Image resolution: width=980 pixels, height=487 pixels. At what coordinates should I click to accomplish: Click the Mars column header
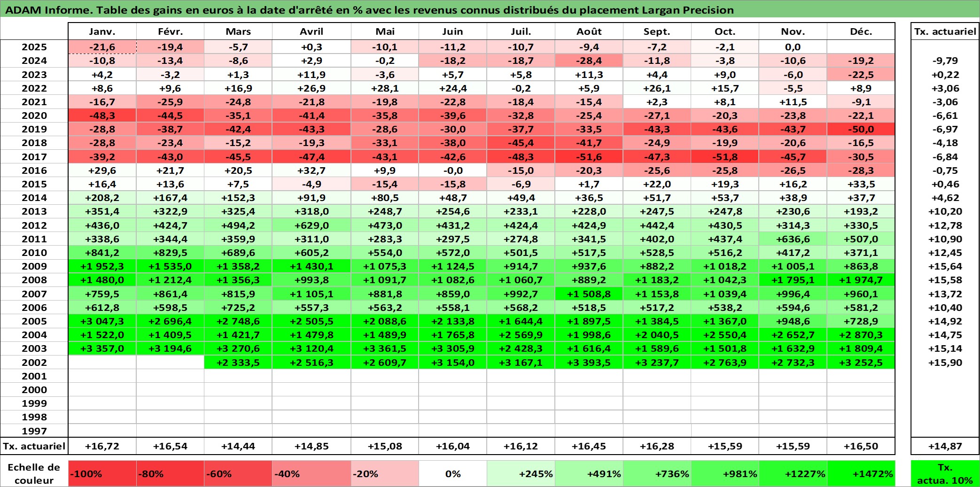(x=238, y=31)
